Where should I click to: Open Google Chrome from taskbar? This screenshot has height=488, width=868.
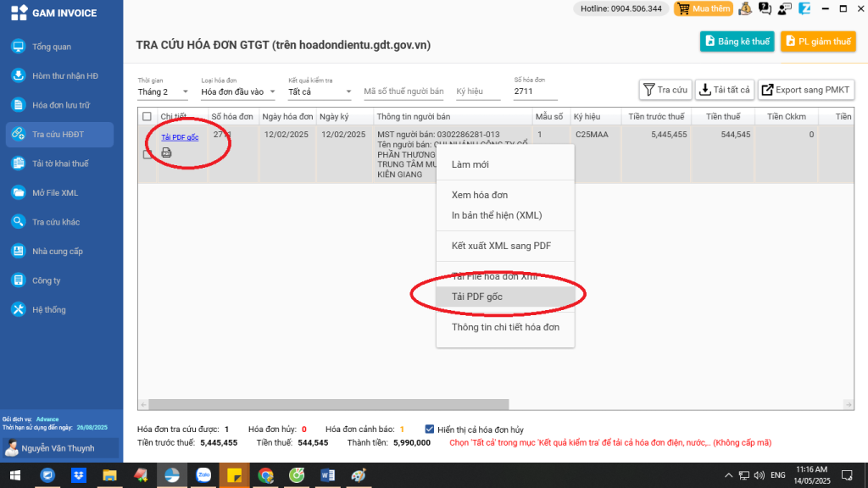[265, 475]
